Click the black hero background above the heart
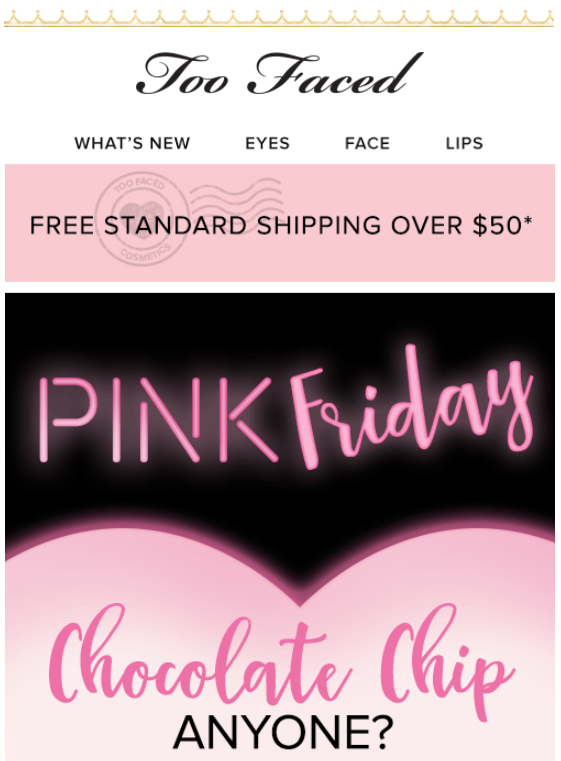The image size is (561, 761). 280,320
